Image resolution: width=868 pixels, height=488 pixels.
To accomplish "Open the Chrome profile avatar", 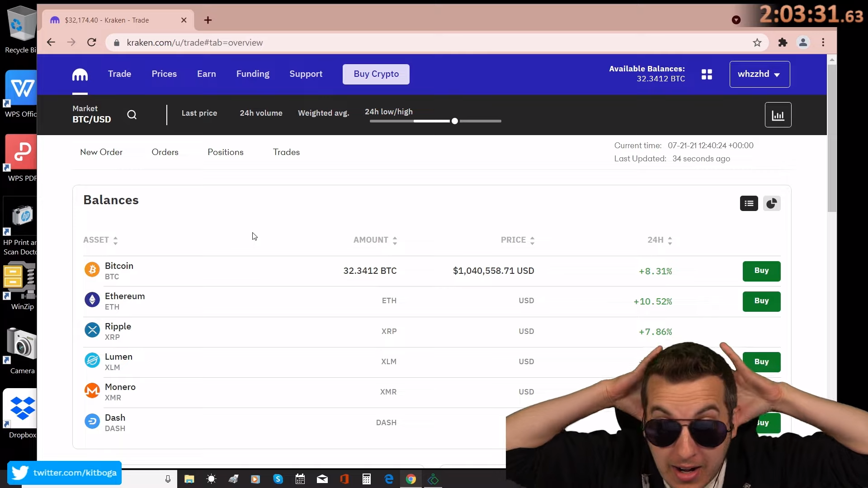I will point(803,42).
